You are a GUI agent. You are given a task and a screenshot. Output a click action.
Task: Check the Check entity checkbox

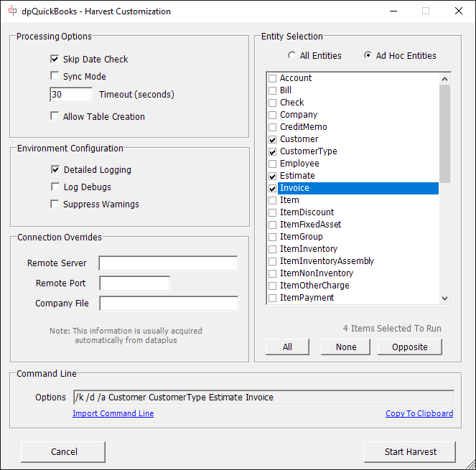pyautogui.click(x=273, y=103)
